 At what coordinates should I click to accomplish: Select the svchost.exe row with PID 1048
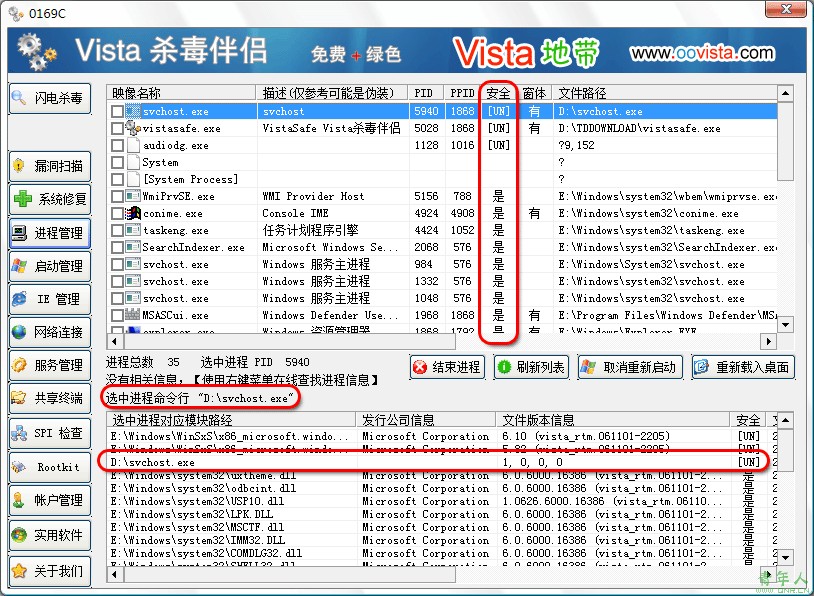pyautogui.click(x=442, y=298)
